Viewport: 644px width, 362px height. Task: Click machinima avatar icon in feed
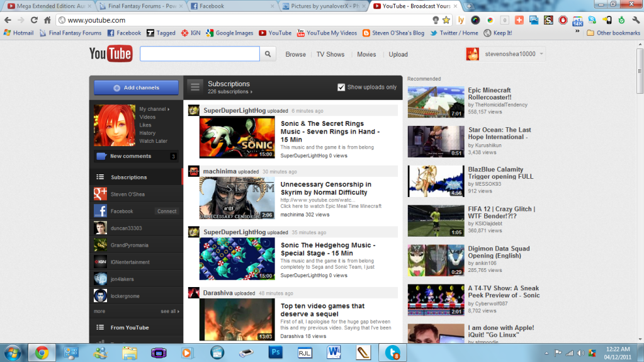[193, 171]
